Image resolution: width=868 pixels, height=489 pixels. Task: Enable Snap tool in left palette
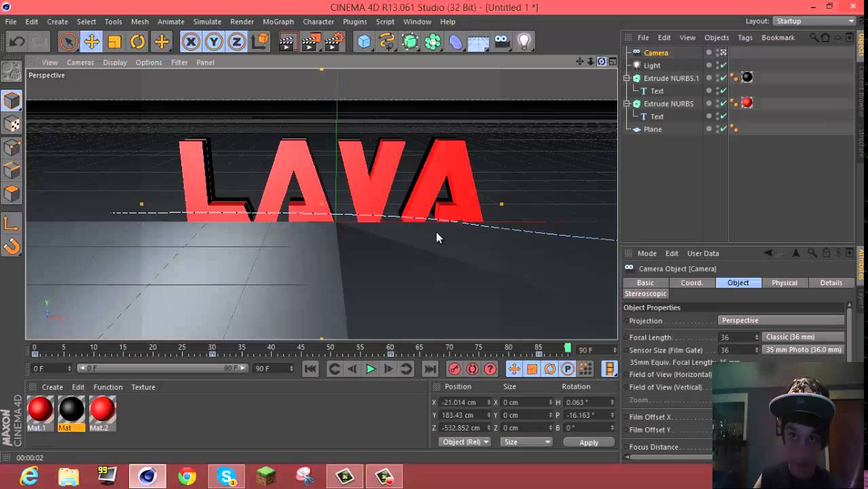[12, 246]
